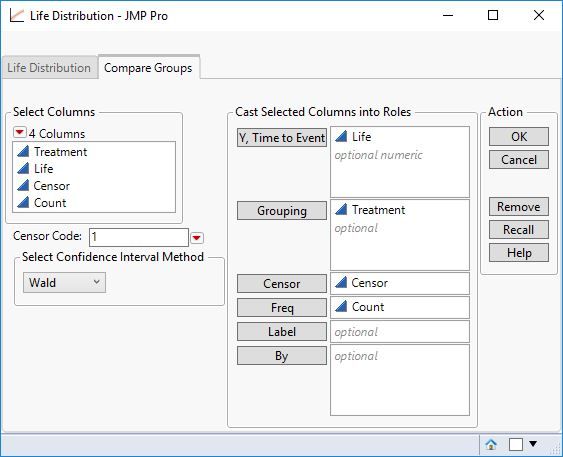Click the Freq role button
The width and height of the screenshot is (563, 457).
282,308
